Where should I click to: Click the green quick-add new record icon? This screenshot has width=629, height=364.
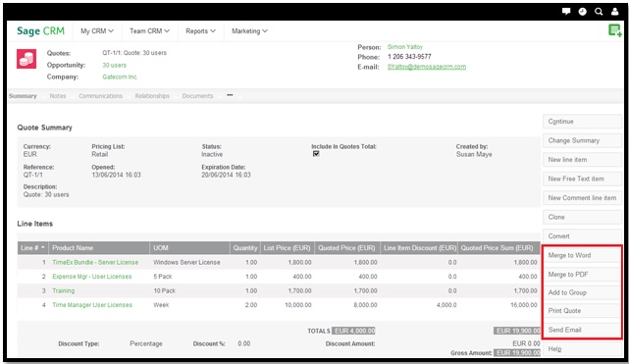(x=615, y=30)
